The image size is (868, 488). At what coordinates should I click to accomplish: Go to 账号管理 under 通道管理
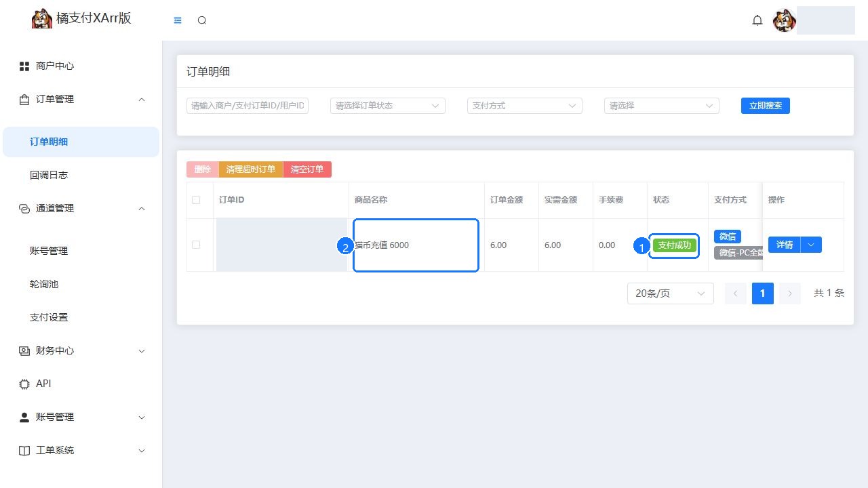81,251
